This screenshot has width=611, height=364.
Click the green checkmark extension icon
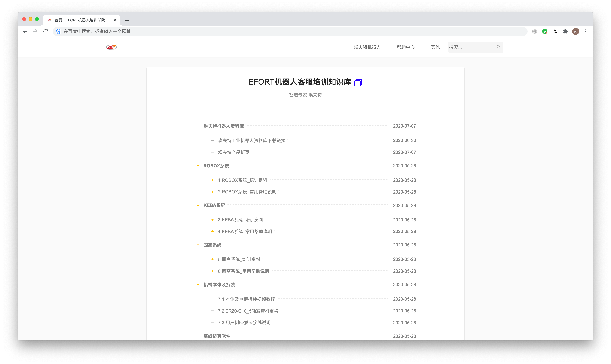tap(545, 31)
